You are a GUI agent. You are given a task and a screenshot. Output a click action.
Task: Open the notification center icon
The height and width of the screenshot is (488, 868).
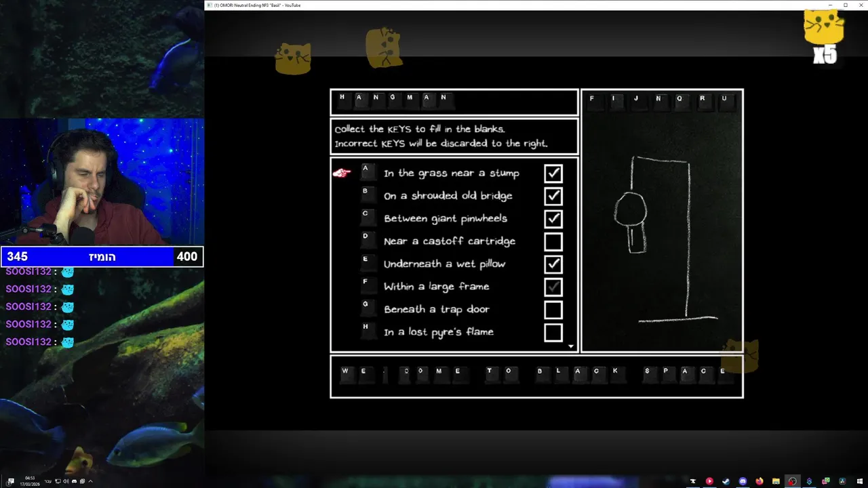point(10,482)
